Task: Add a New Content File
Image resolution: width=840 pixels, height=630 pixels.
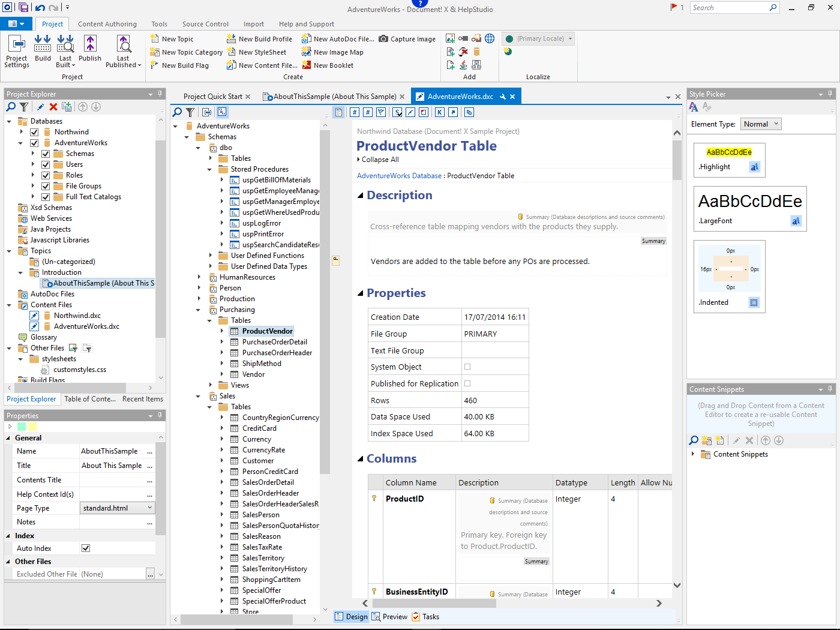Action: tap(262, 65)
